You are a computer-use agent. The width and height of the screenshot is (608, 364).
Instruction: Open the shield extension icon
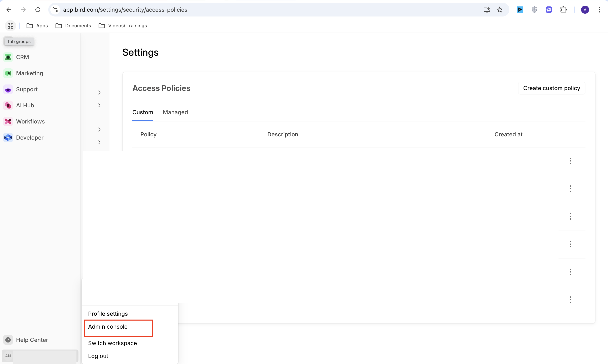pos(534,10)
